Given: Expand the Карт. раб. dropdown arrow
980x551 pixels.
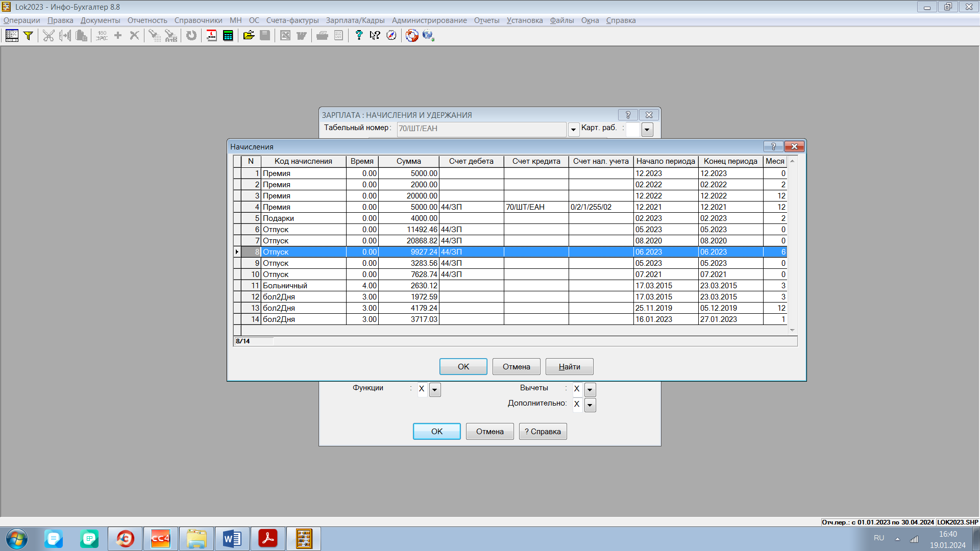Looking at the screenshot, I should (x=647, y=130).
